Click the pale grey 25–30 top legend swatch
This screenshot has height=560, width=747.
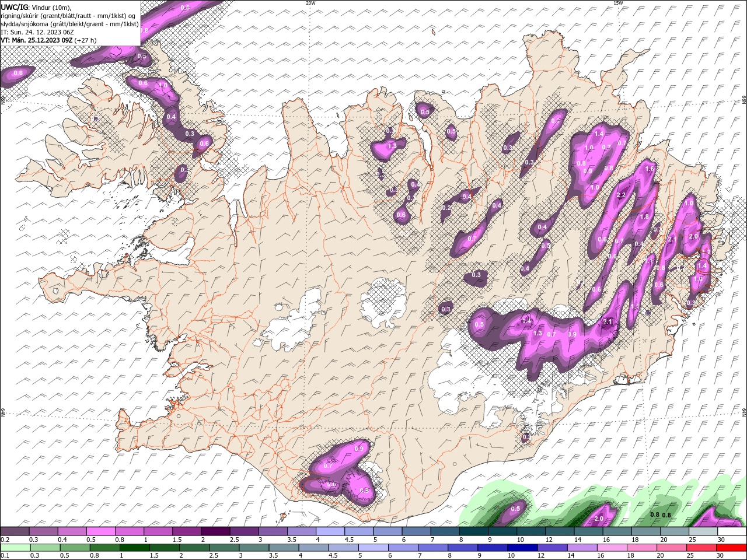tap(703, 531)
